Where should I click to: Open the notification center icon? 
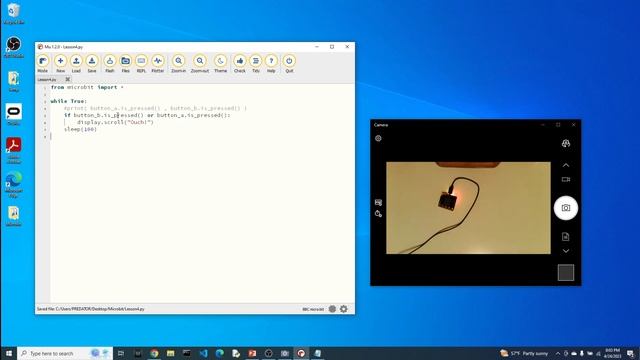[631, 353]
